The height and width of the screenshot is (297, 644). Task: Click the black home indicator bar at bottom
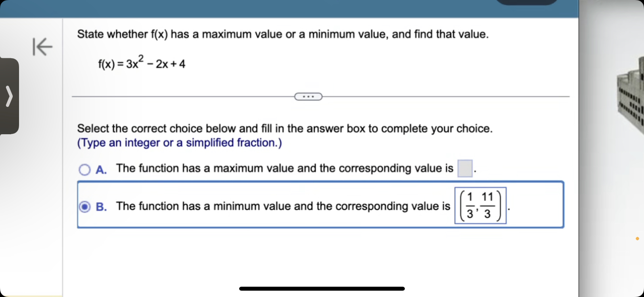[322, 288]
